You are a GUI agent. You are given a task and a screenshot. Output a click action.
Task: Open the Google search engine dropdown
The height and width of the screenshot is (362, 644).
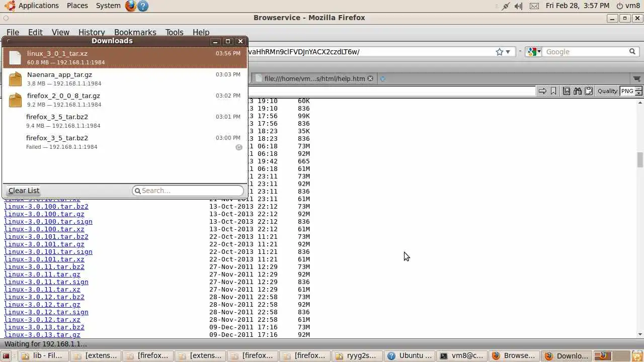[x=534, y=52]
